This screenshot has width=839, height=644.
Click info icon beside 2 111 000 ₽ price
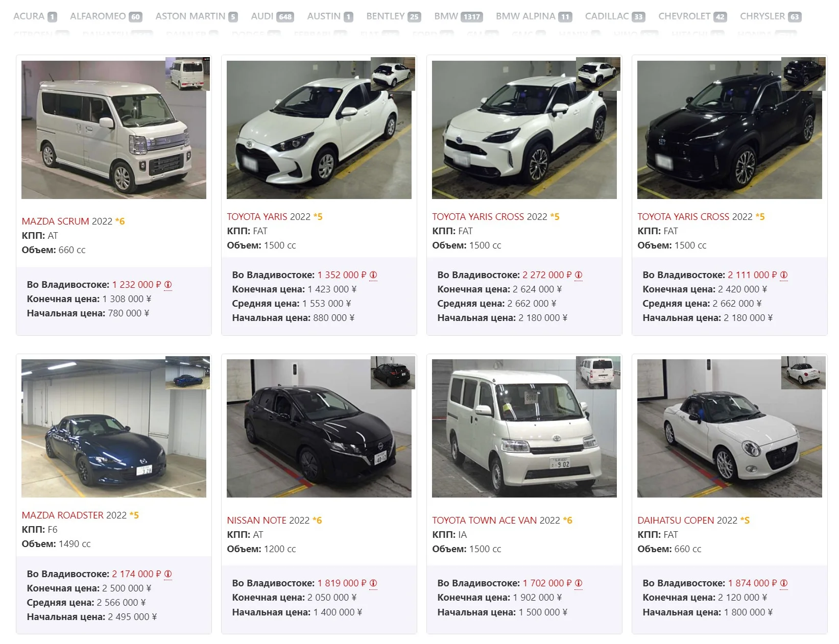[784, 275]
